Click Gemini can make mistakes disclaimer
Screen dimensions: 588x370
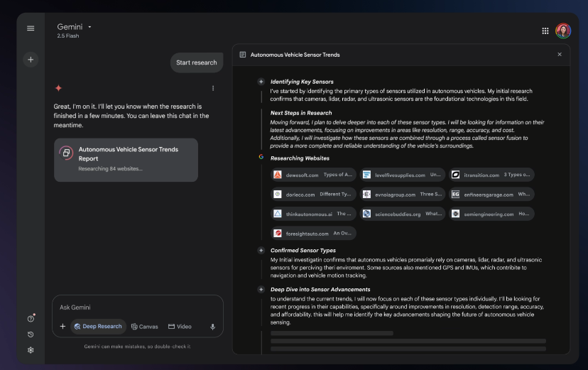[137, 347]
